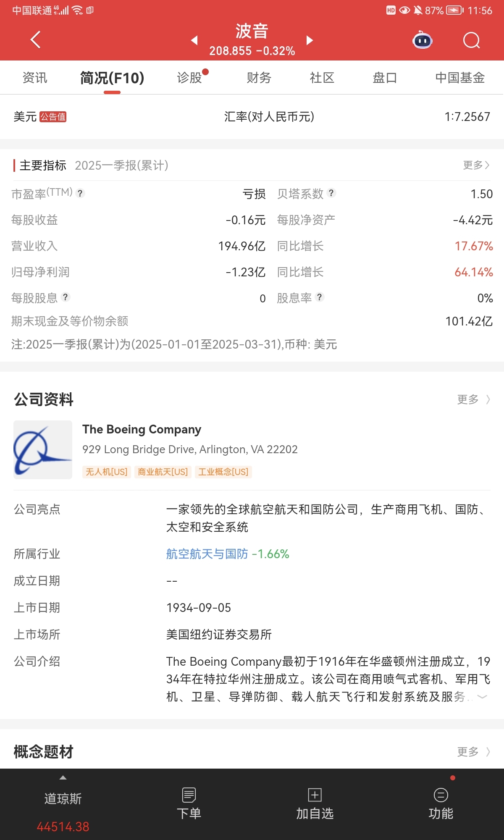Switch to previous stock with left triangle

pos(194,40)
